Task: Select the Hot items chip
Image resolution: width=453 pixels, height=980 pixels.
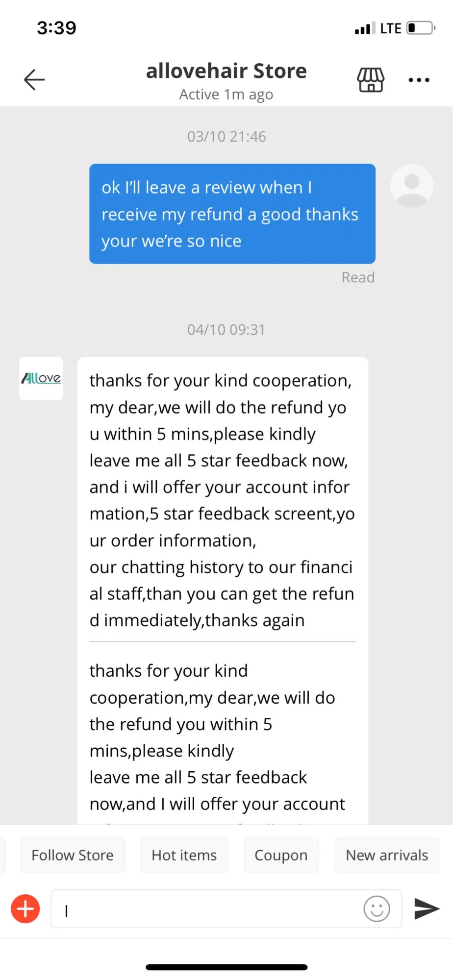Action: [x=184, y=855]
